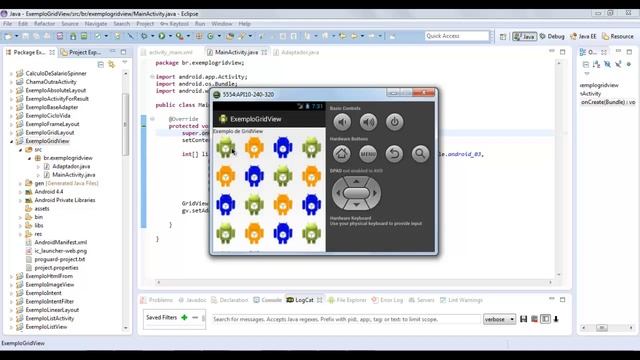Click the Android SDK Manager toolbar icon
Image resolution: width=640 pixels, height=360 pixels.
pos(73,36)
